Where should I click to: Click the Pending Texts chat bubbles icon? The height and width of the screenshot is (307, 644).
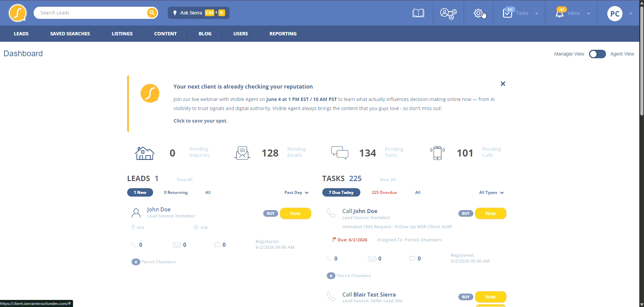[x=340, y=153]
